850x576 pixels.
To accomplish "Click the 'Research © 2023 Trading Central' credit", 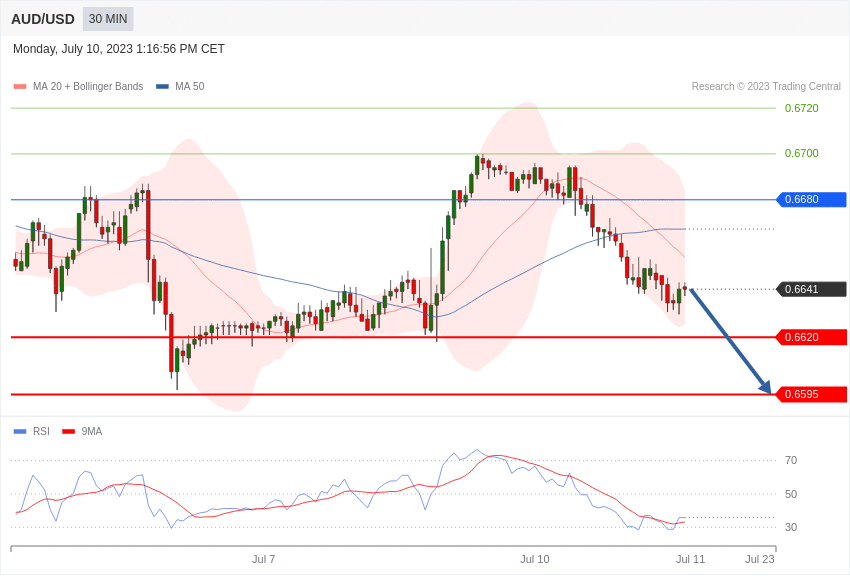I will pyautogui.click(x=766, y=86).
